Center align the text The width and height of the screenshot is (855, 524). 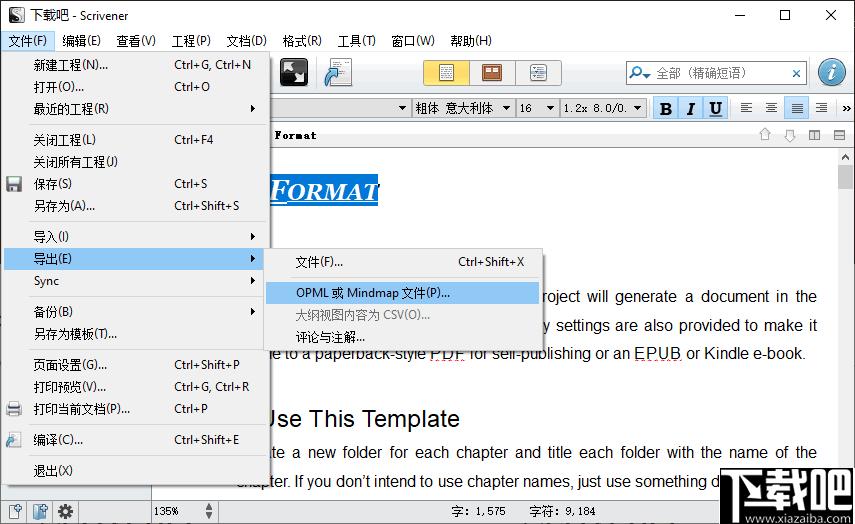[771, 108]
